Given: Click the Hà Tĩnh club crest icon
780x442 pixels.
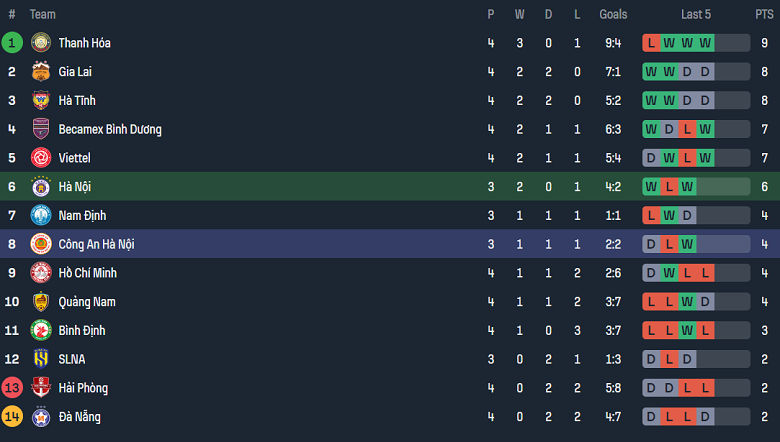Looking at the screenshot, I should (x=41, y=100).
